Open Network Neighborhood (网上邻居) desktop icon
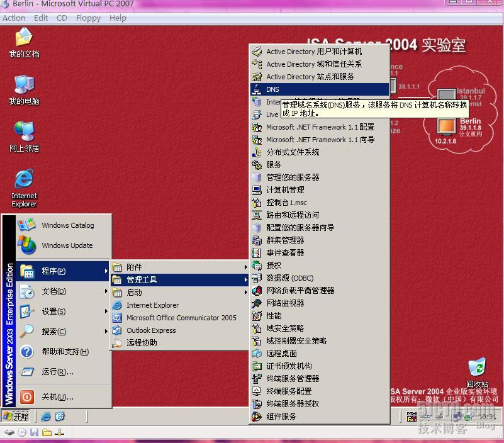This screenshot has width=504, height=443. [24, 137]
